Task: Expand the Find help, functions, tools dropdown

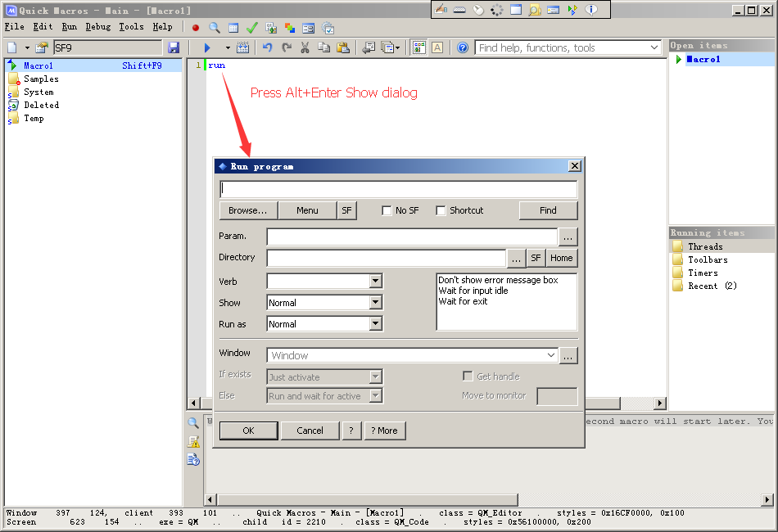Action: 654,47
